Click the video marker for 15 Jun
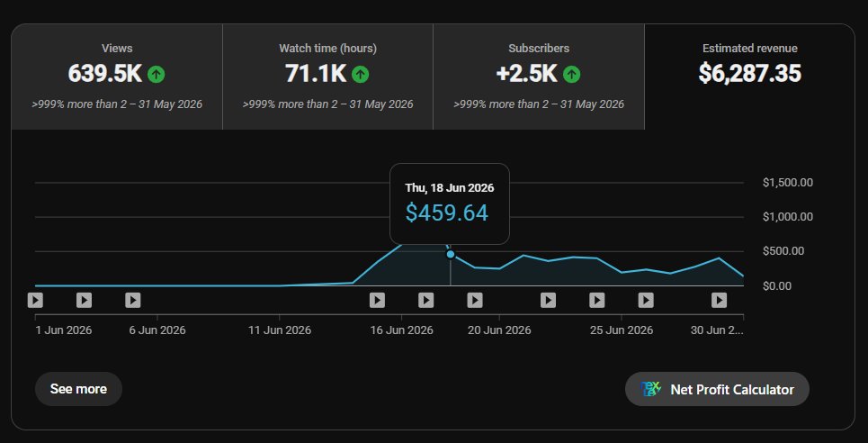Screen dimensions: 868x443 pyautogui.click(x=377, y=301)
